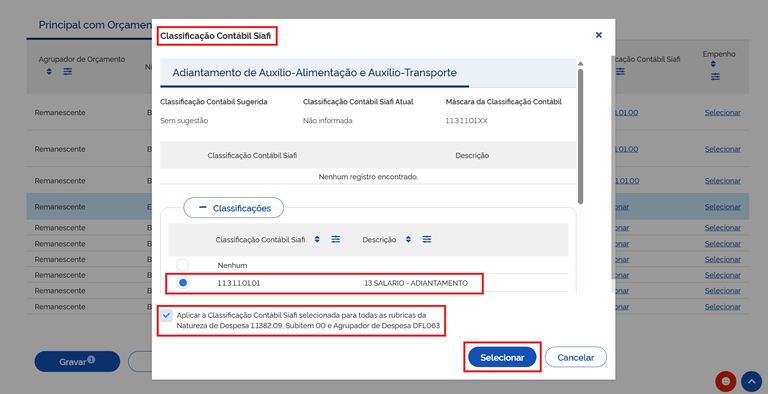
Task: Open filter for Empenho column
Action: 716,76
